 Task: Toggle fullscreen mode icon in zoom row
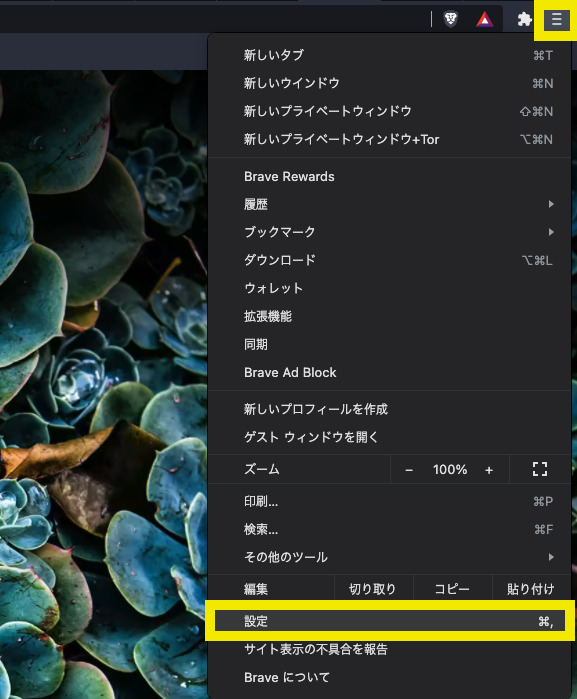pyautogui.click(x=540, y=469)
